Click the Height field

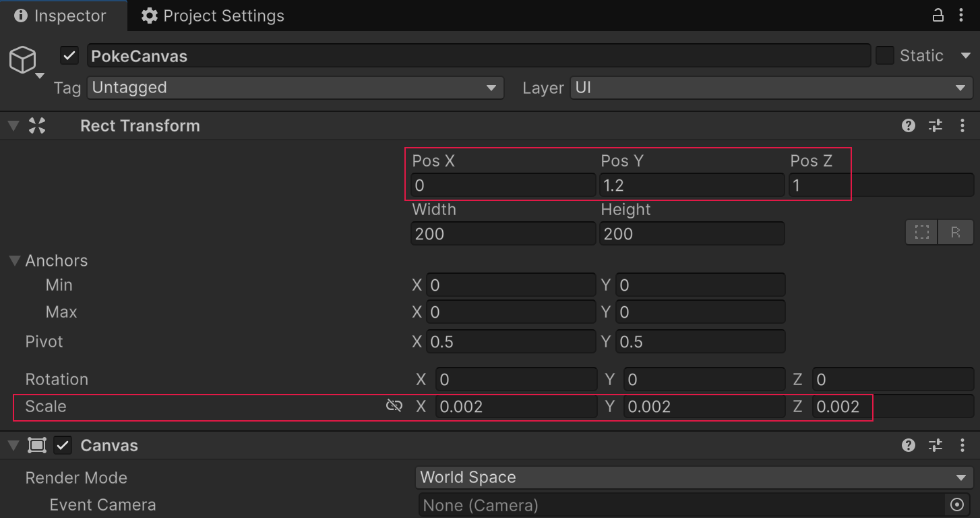coord(692,233)
